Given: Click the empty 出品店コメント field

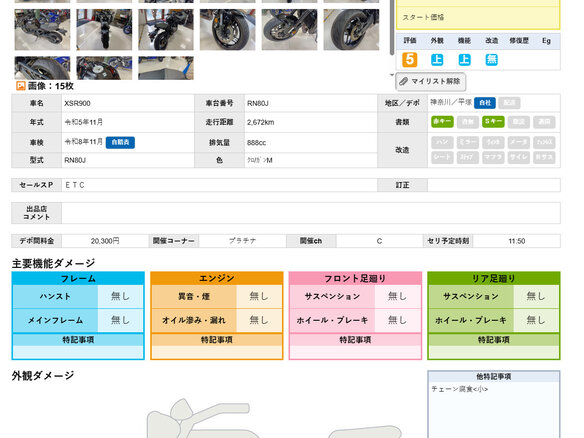Looking at the screenshot, I should coord(311,213).
